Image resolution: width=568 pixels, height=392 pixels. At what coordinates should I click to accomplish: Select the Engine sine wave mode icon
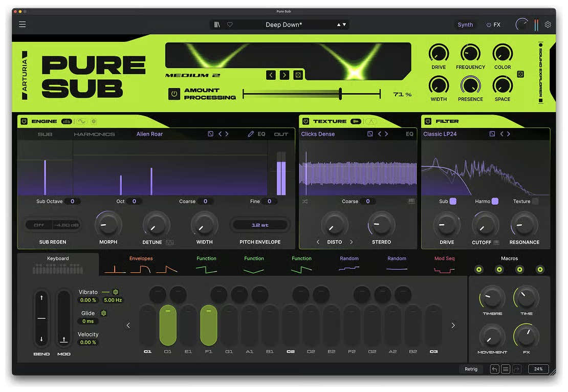81,121
